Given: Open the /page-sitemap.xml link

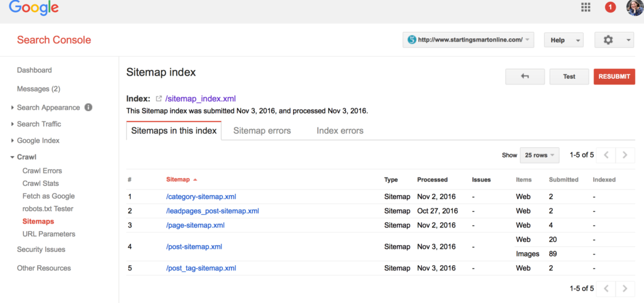Looking at the screenshot, I should click(x=196, y=226).
